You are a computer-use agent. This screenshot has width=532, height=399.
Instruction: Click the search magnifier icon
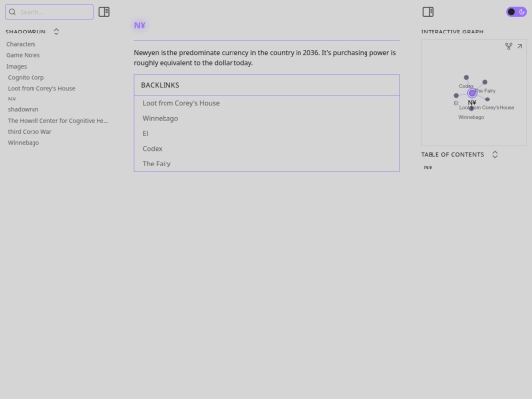[12, 12]
